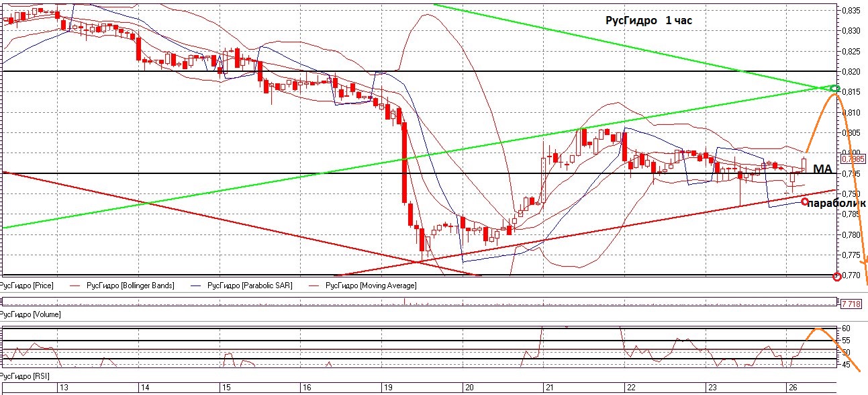Viewport: 868px width, 395px height.
Task: Click the РусГидро [Parabolic SAR] legend label
Action: click(x=251, y=286)
